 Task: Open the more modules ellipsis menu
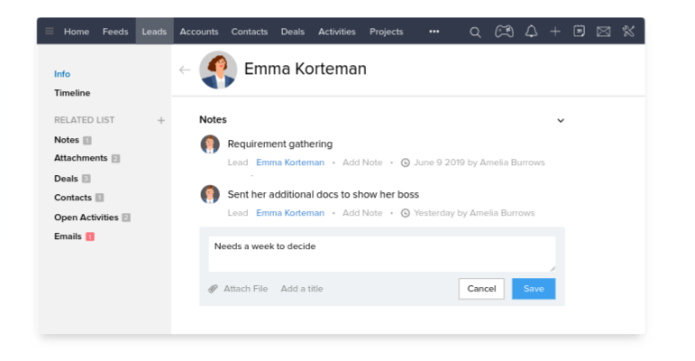[x=434, y=31]
